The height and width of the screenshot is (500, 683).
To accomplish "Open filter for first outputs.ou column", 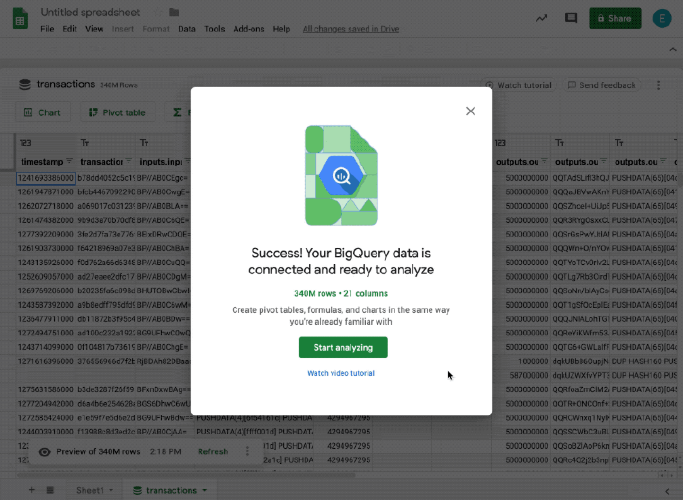I will click(544, 161).
